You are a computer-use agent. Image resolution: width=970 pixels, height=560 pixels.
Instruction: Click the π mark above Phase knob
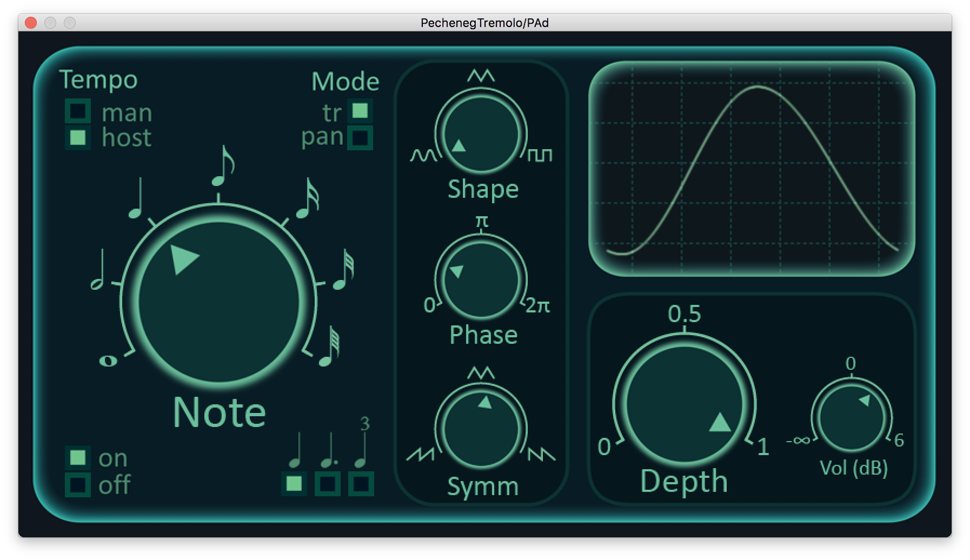click(x=481, y=221)
